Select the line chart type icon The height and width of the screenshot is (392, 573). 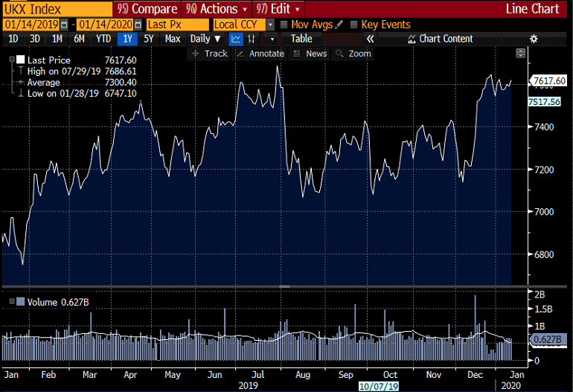point(236,39)
